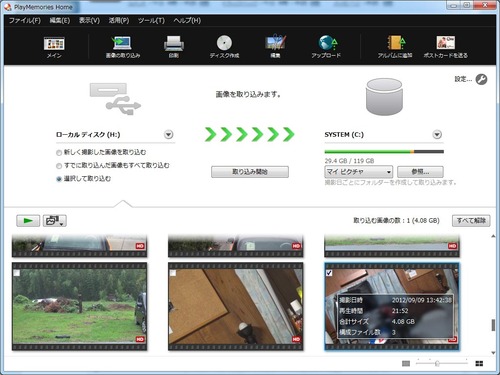
Task: Select すでに取り込んだ画像もすべて取り込む radio option
Action: pyautogui.click(x=59, y=166)
